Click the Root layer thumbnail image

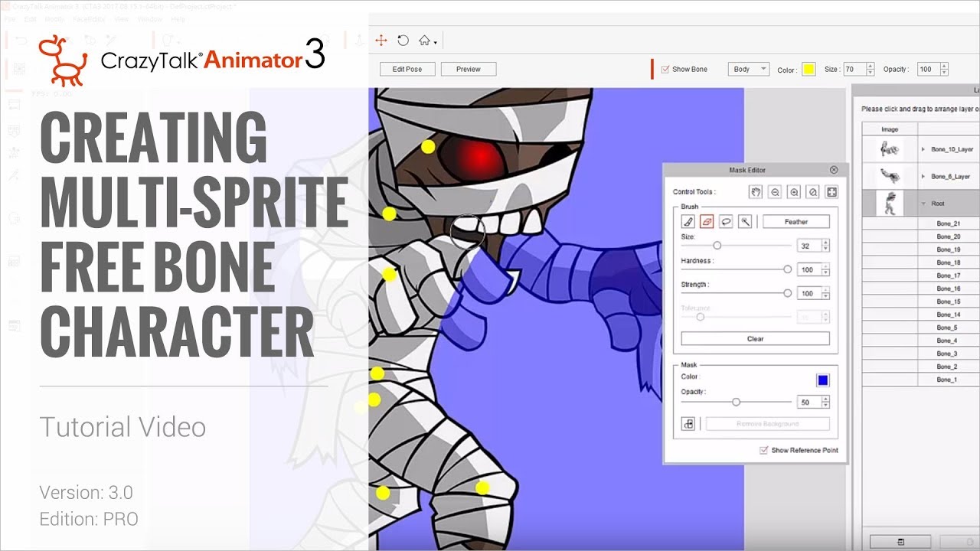[890, 204]
